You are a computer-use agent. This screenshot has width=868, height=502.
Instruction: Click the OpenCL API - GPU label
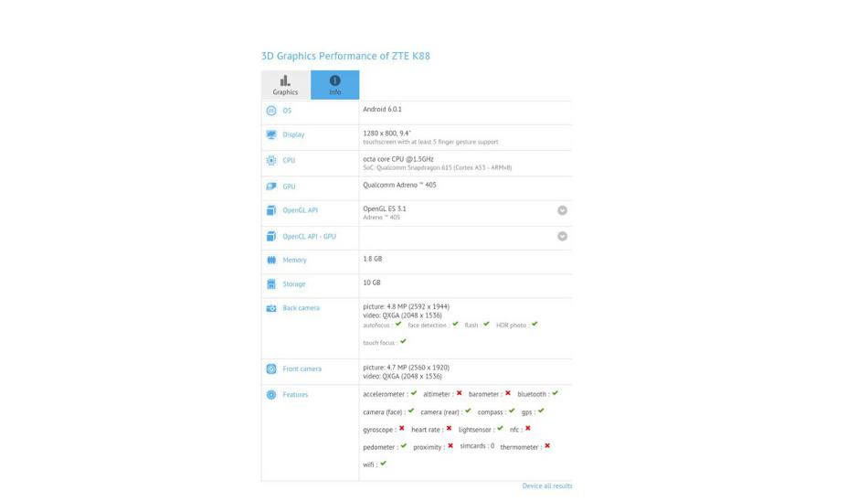310,237
